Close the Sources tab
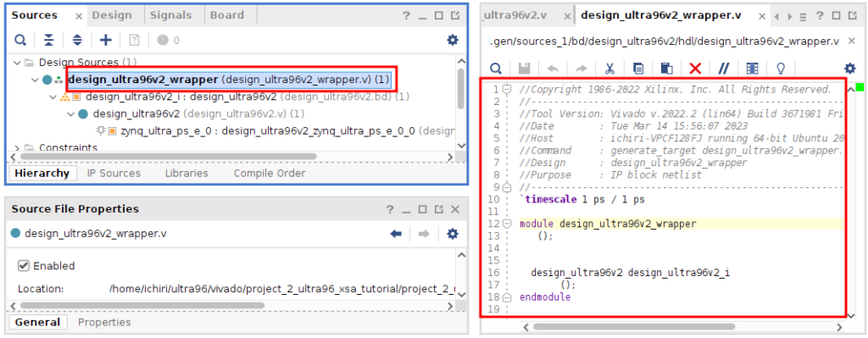Image resolution: width=868 pixels, height=338 pixels. point(78,16)
